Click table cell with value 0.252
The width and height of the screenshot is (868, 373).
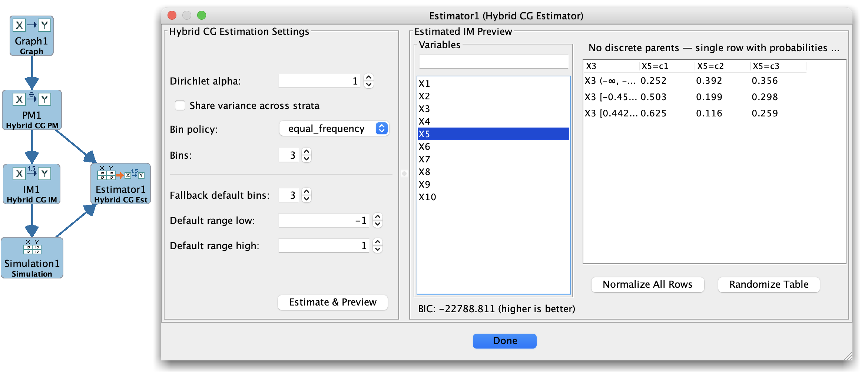[667, 81]
